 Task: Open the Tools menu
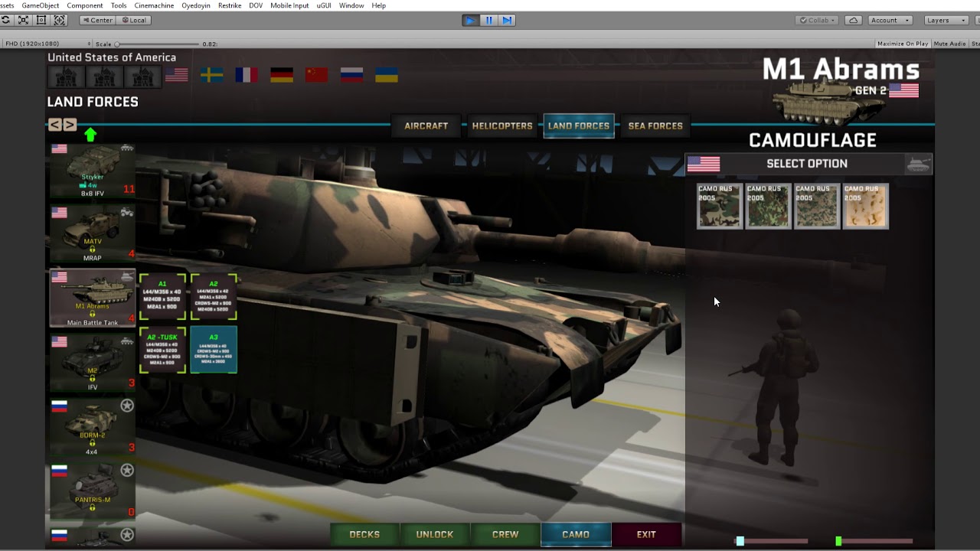(x=119, y=5)
